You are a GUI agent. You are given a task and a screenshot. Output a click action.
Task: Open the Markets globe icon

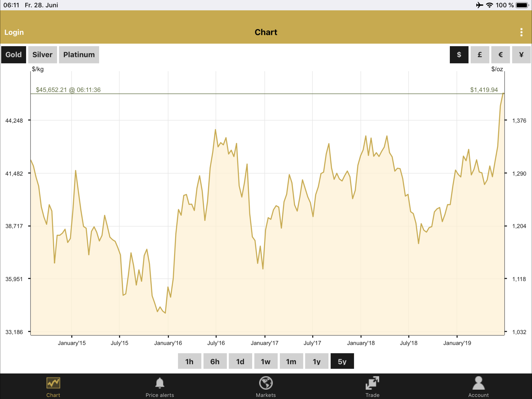pyautogui.click(x=266, y=383)
